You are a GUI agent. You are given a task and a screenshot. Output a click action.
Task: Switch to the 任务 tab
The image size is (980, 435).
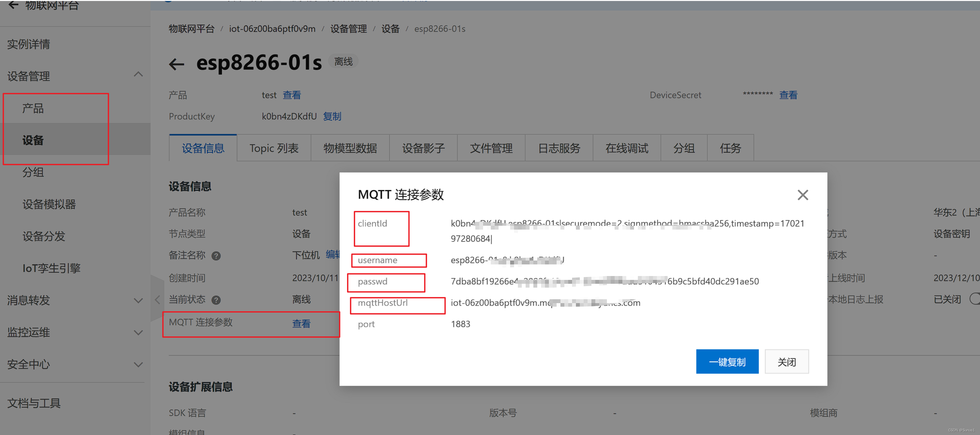click(730, 148)
